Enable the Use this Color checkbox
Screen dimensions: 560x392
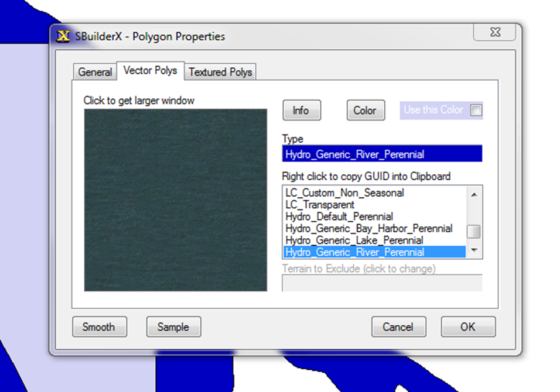tap(476, 111)
